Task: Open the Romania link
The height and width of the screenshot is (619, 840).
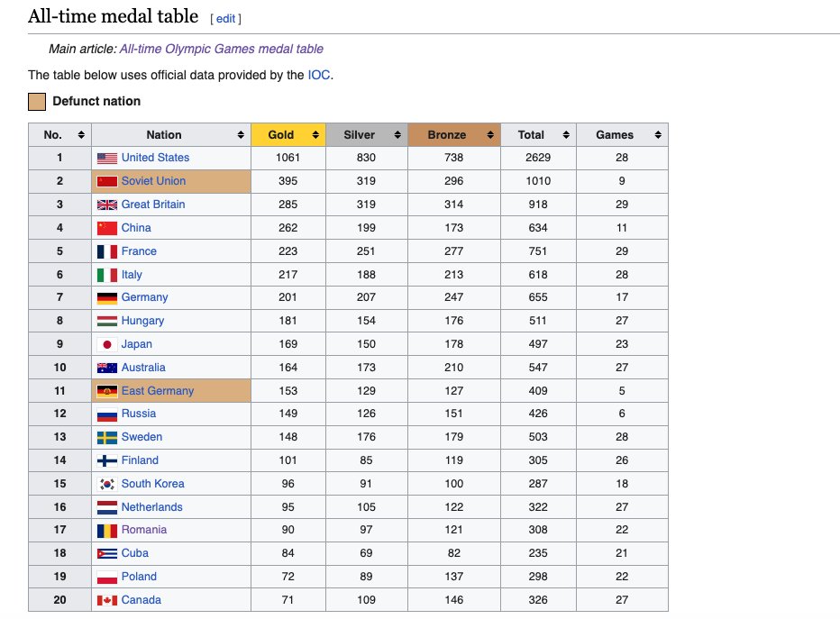Action: tap(144, 530)
